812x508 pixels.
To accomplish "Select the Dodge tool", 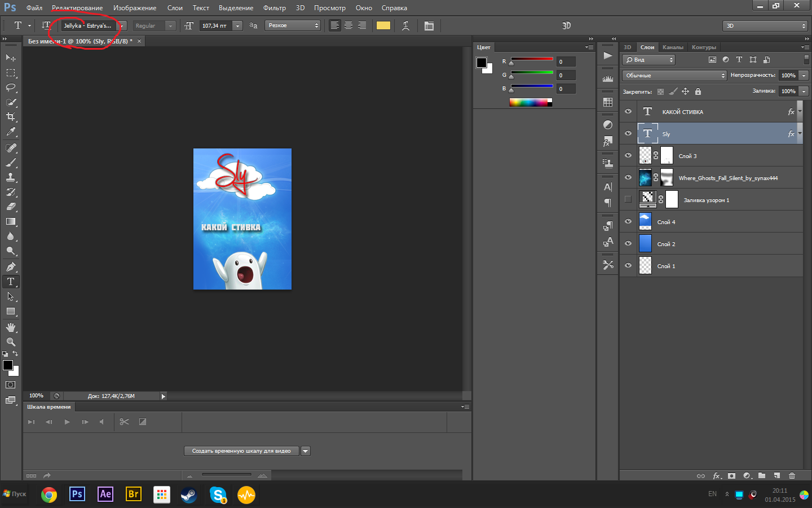I will 11,251.
